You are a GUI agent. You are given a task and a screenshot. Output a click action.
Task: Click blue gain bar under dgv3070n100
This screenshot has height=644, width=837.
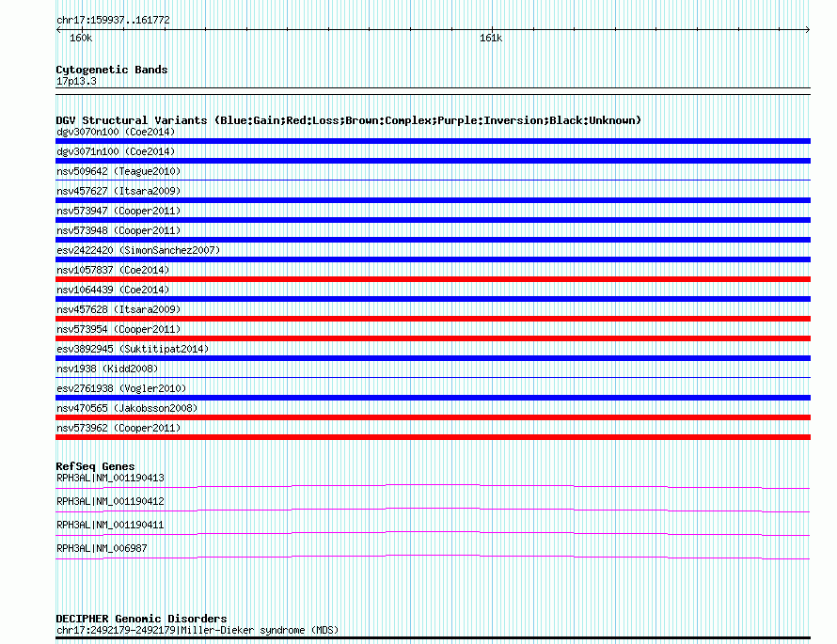coord(433,141)
